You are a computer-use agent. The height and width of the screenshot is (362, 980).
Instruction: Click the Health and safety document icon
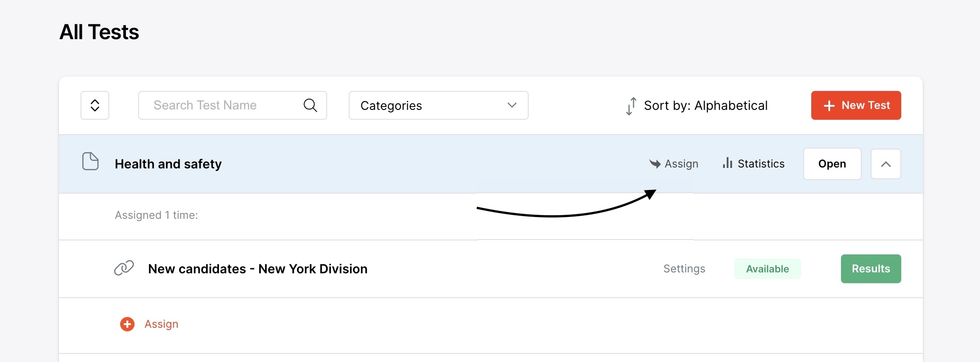click(90, 161)
